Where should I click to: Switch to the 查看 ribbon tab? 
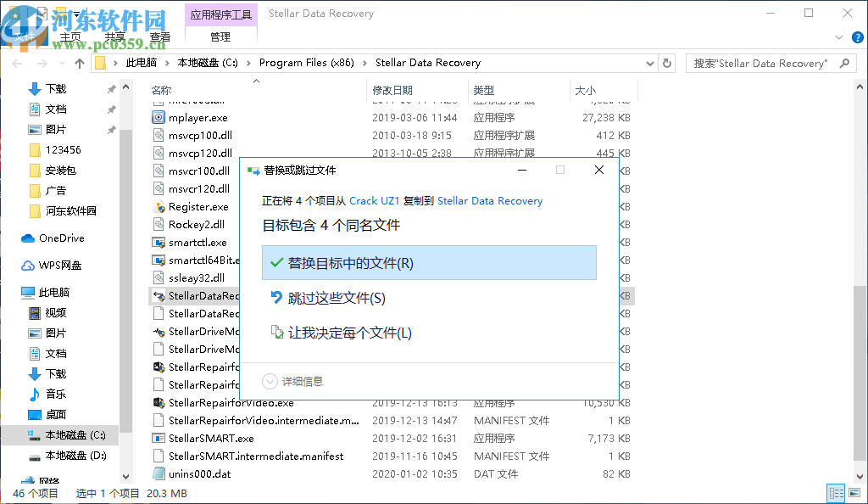pos(161,36)
